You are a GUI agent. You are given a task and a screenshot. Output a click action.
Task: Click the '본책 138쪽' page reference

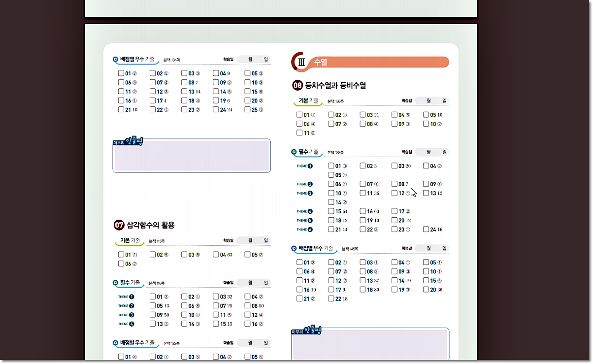pos(335,153)
